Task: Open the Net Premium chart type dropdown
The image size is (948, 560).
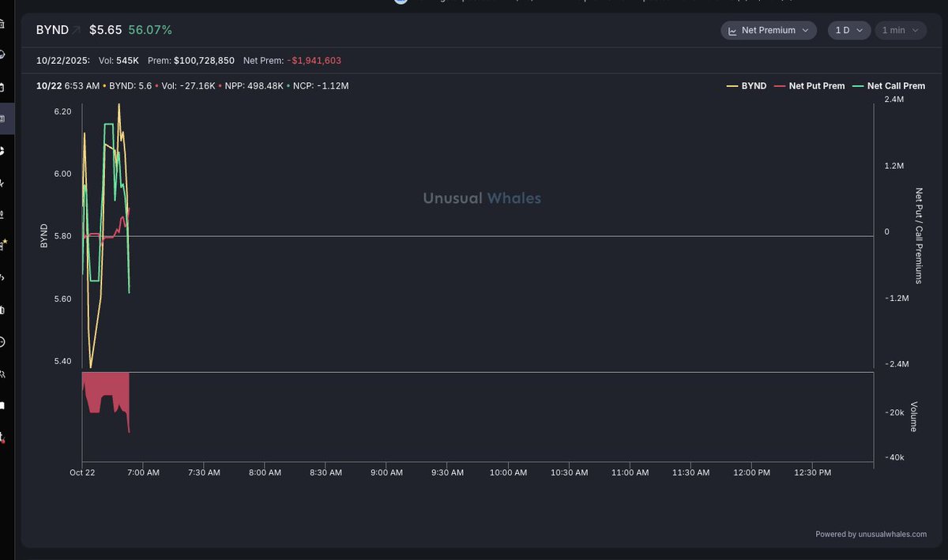Action: pyautogui.click(x=769, y=30)
